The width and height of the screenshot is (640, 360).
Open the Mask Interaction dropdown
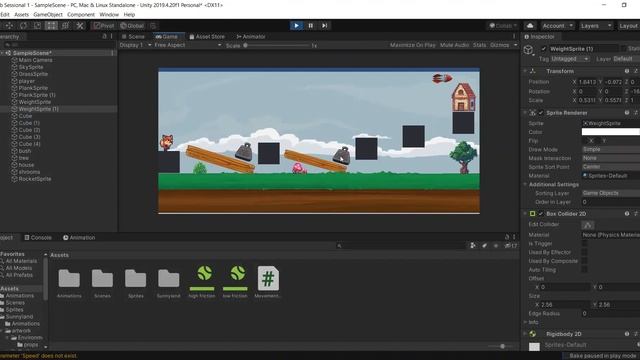(611, 158)
